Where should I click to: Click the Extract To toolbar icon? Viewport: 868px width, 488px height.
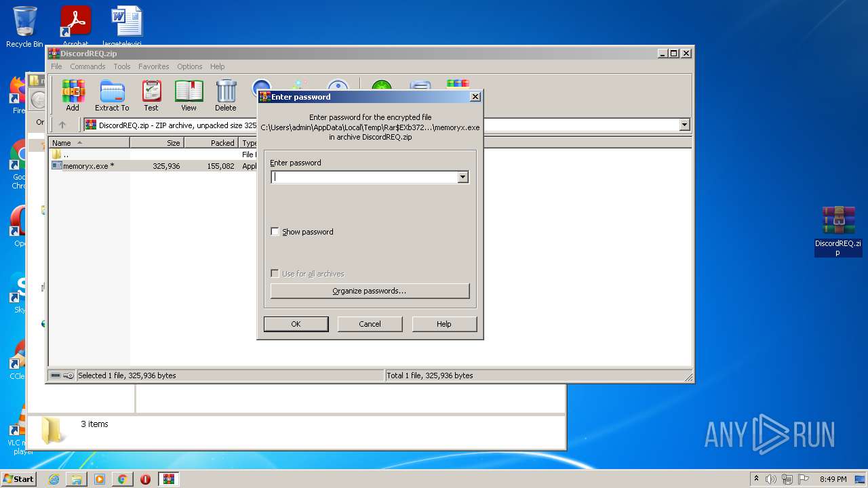click(112, 95)
